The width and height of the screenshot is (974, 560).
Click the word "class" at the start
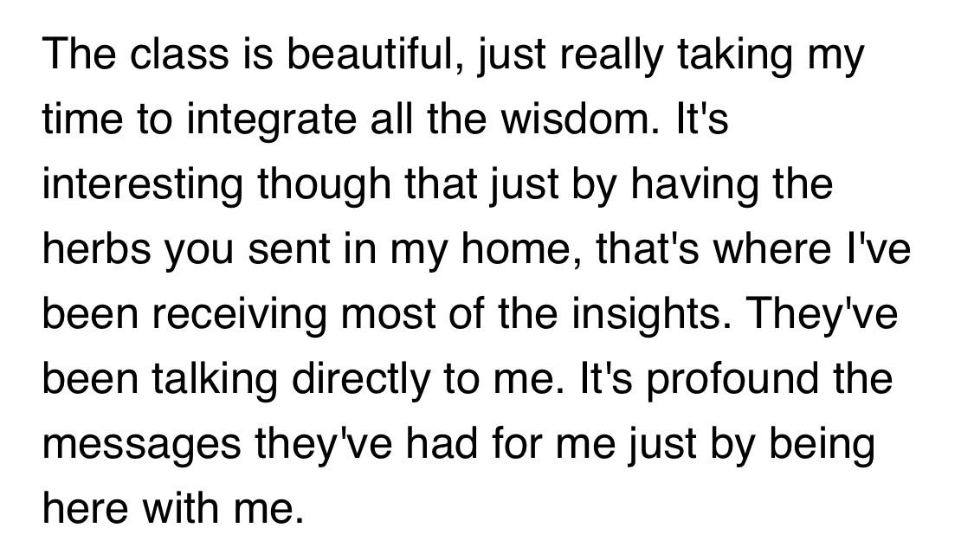tap(179, 54)
